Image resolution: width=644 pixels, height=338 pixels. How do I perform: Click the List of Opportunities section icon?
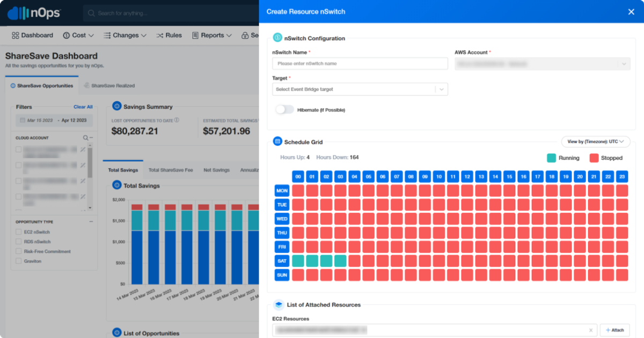coord(116,333)
